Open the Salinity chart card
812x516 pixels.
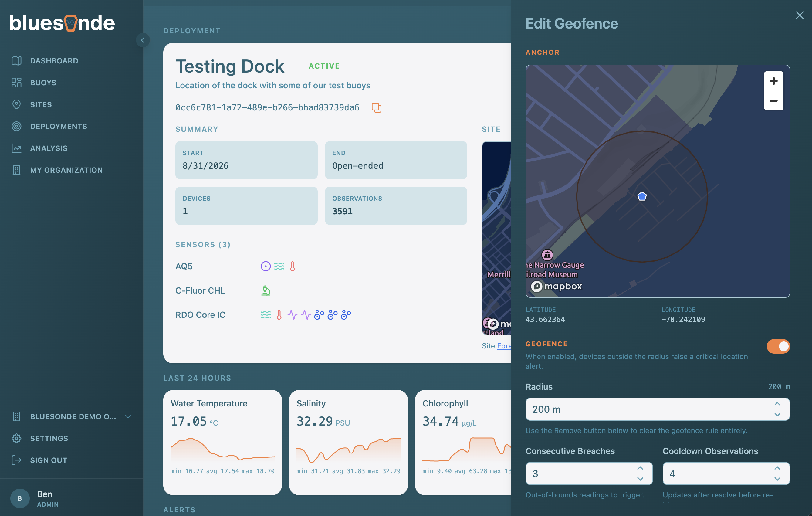coord(348,443)
